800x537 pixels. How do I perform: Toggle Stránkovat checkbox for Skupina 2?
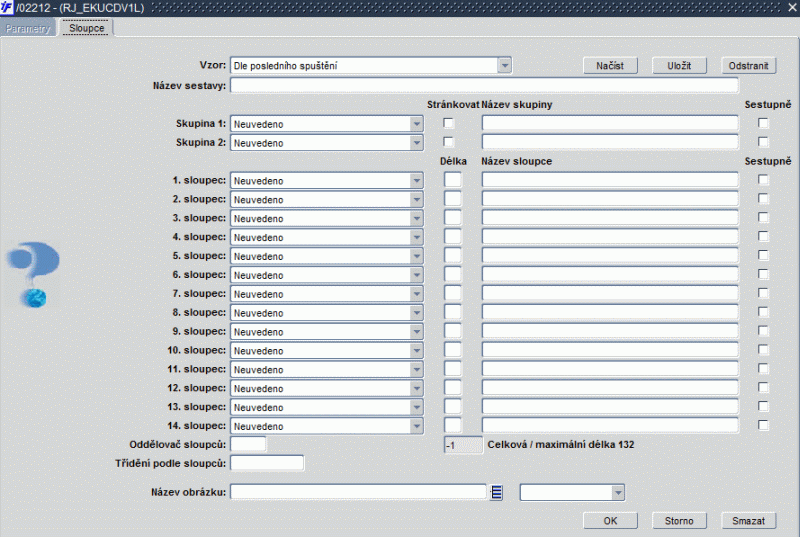pyautogui.click(x=448, y=142)
